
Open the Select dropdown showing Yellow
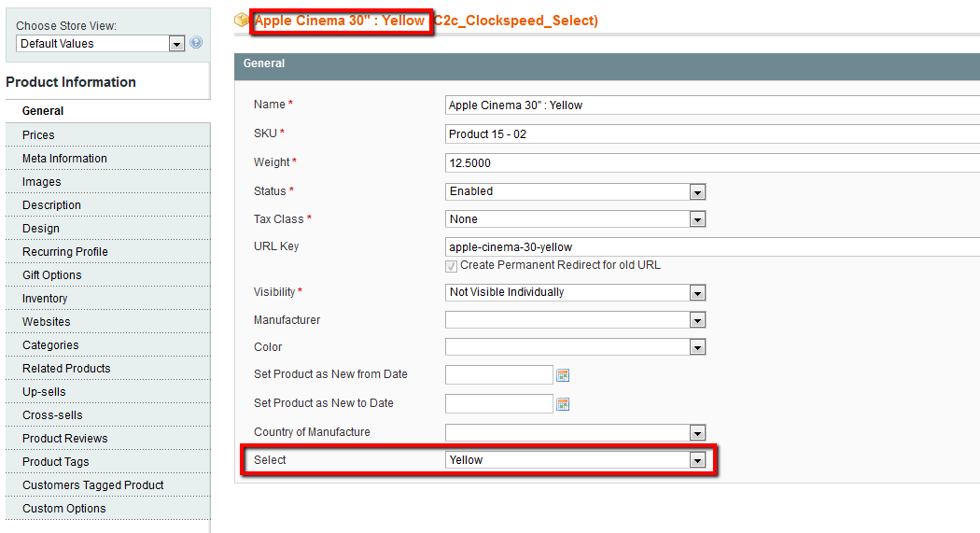coord(575,460)
